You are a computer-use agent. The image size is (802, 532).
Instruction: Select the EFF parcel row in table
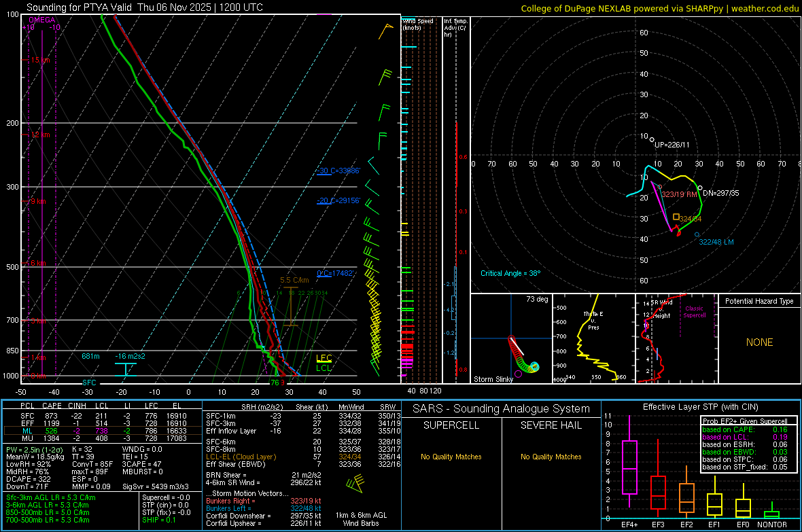(103, 423)
